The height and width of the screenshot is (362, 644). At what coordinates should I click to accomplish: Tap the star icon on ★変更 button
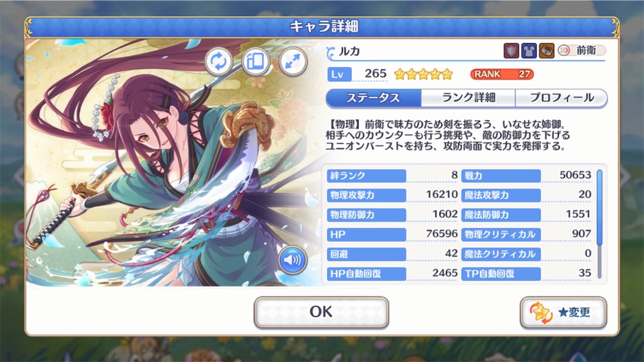[540, 313]
